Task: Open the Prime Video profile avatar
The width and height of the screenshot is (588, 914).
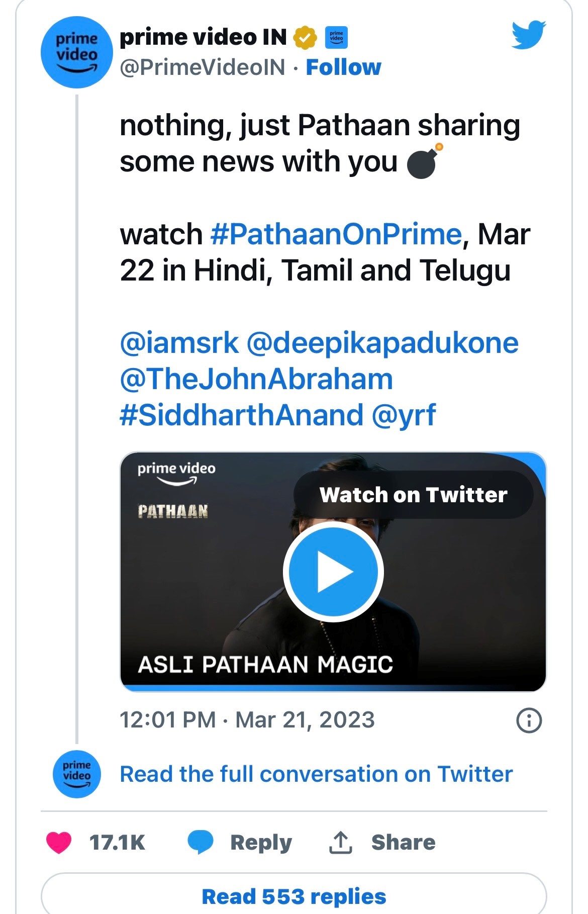Action: (x=76, y=52)
